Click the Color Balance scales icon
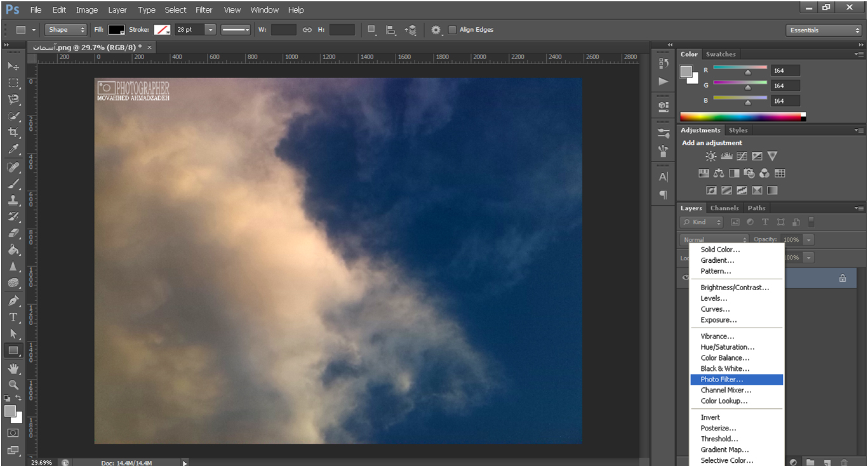 pyautogui.click(x=719, y=173)
